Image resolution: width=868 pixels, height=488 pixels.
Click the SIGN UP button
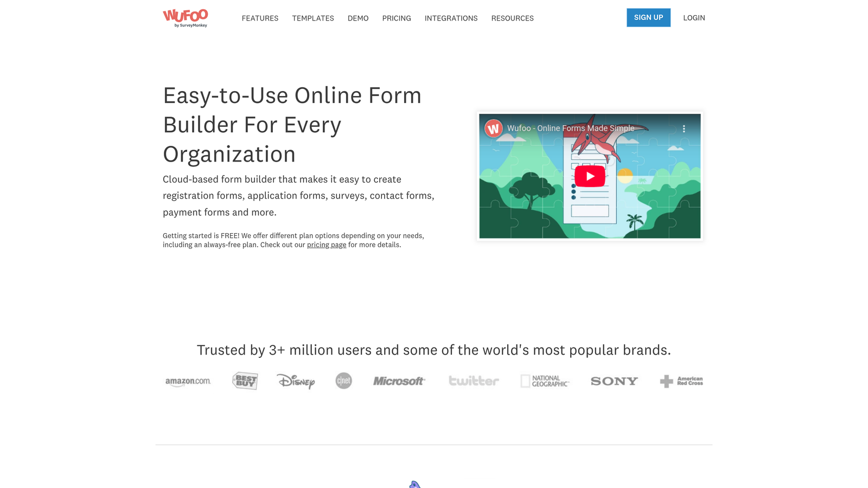tap(648, 17)
